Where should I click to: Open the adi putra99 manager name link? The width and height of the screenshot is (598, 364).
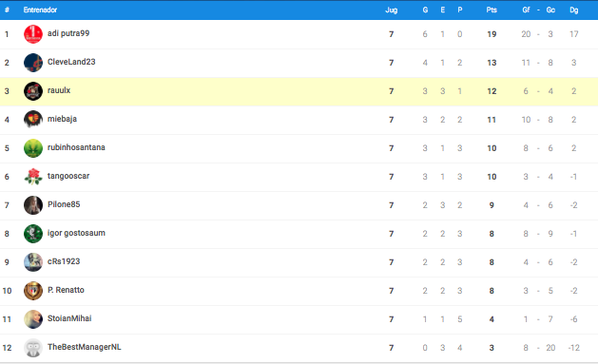click(x=68, y=33)
